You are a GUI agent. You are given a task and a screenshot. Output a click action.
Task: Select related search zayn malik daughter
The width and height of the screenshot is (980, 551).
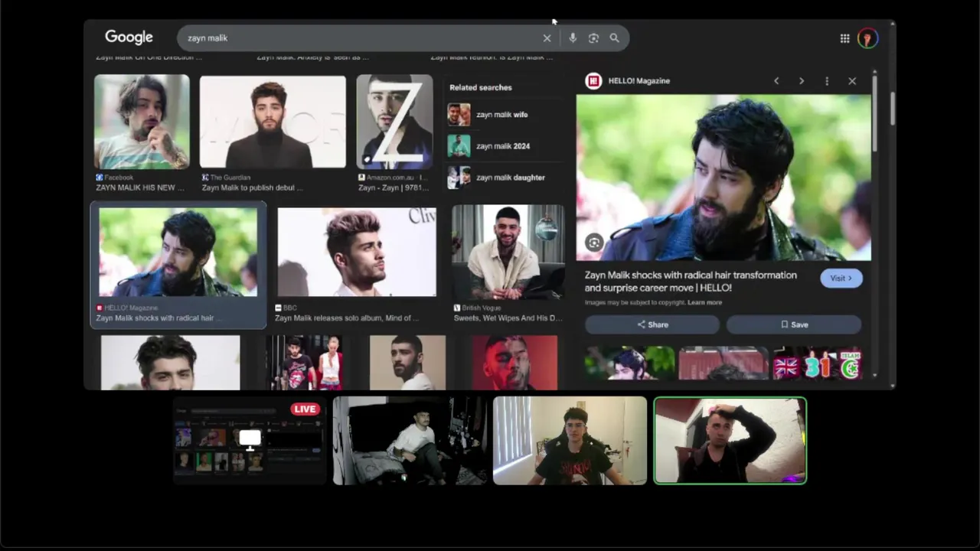click(506, 178)
